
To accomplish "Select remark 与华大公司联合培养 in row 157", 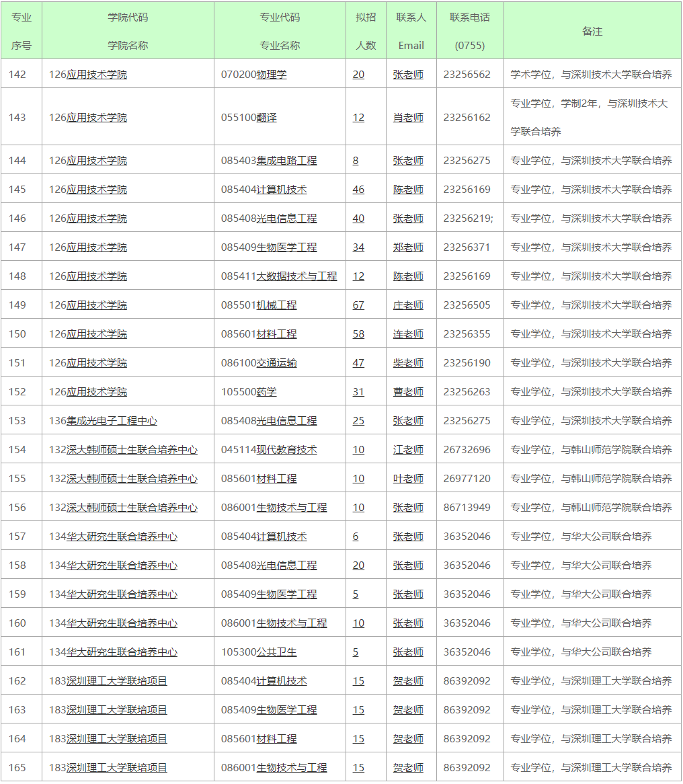I will coord(606,537).
